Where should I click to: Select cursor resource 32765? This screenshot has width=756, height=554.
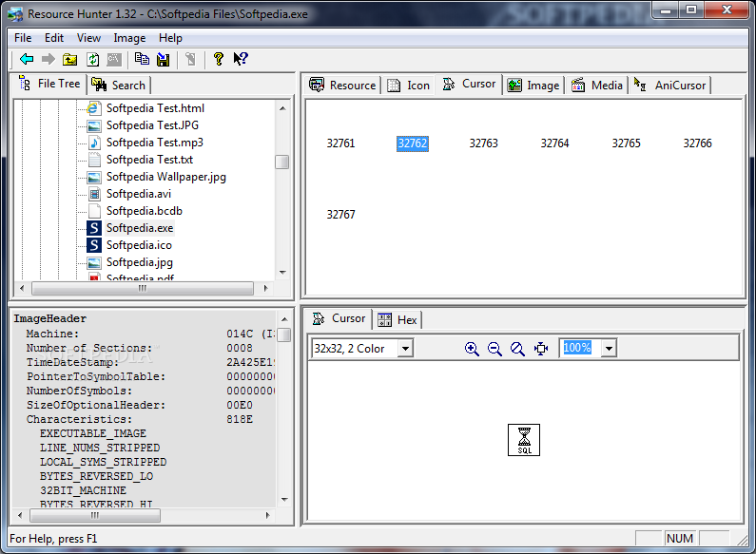point(627,143)
